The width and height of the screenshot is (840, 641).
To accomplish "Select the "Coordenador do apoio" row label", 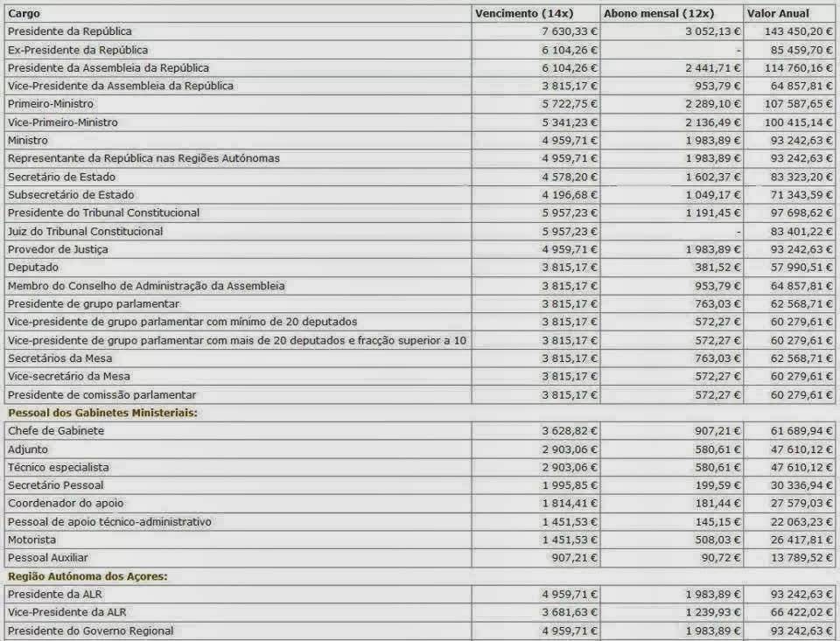I will click(66, 504).
